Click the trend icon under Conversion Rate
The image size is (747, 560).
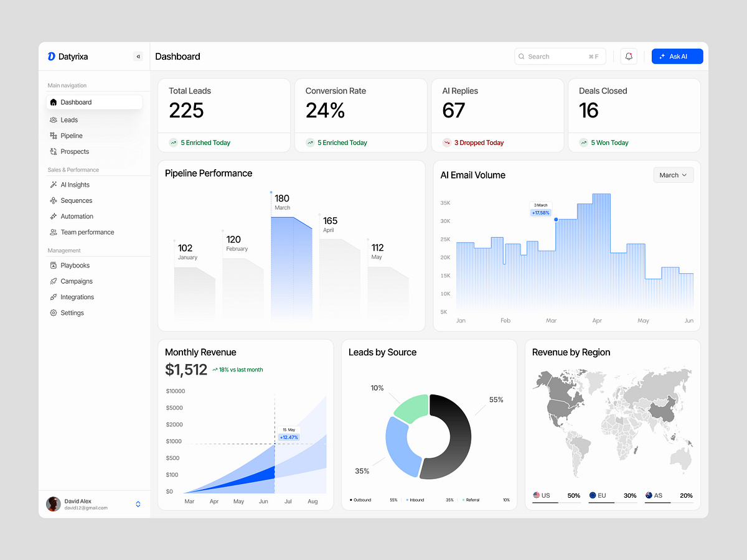[x=310, y=142]
